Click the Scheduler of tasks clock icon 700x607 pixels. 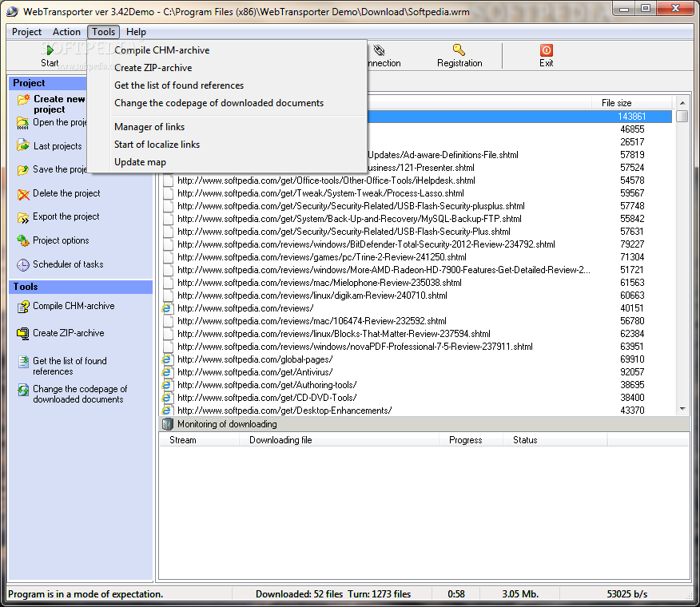pos(23,265)
